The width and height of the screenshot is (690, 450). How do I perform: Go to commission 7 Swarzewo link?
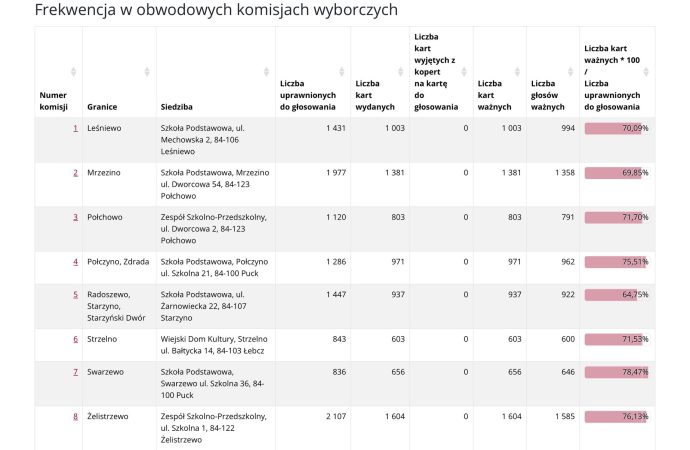(x=75, y=372)
